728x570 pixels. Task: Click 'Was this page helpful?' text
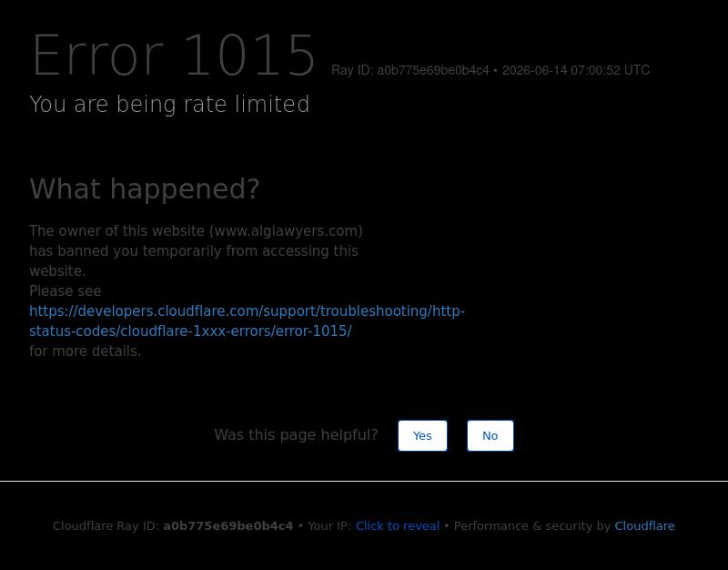click(296, 435)
